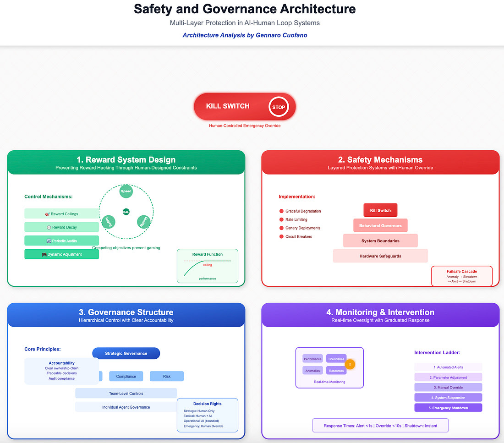This screenshot has width=504, height=443.
Task: Click the Performance monitoring tile
Action: click(312, 359)
